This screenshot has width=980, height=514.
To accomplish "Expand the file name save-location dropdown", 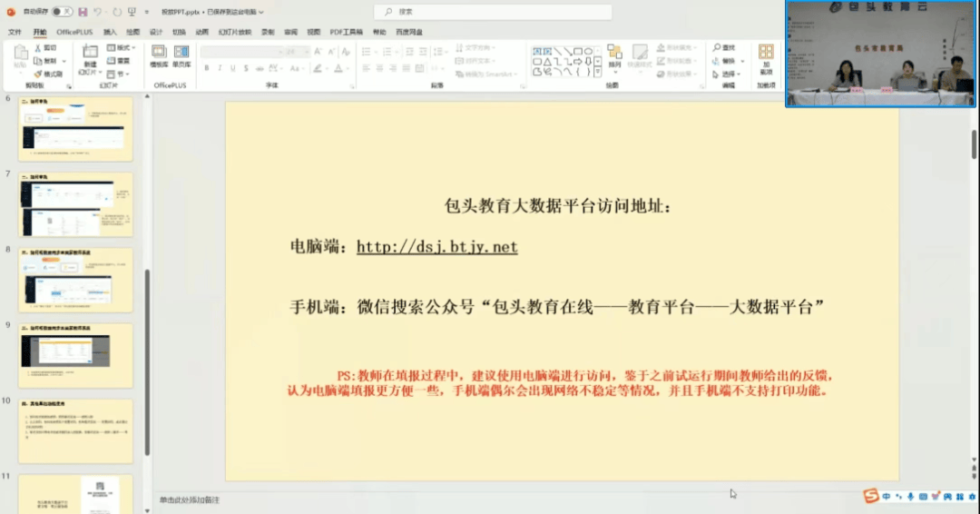I will pos(261,12).
